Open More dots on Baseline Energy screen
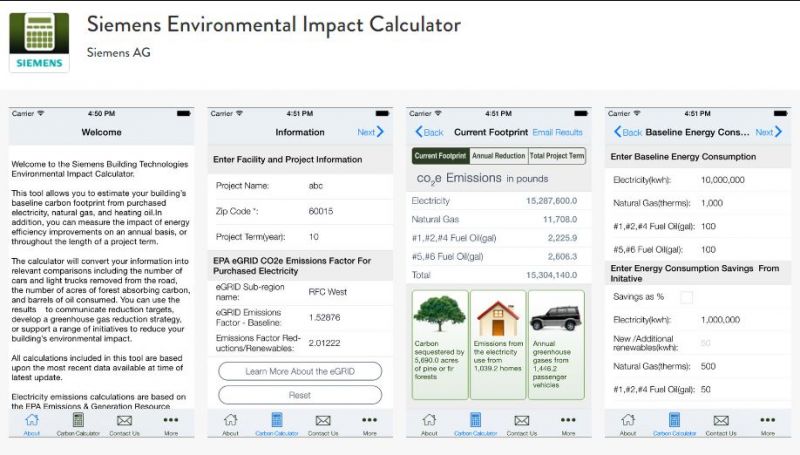Image resolution: width=800 pixels, height=455 pixels. (x=768, y=420)
